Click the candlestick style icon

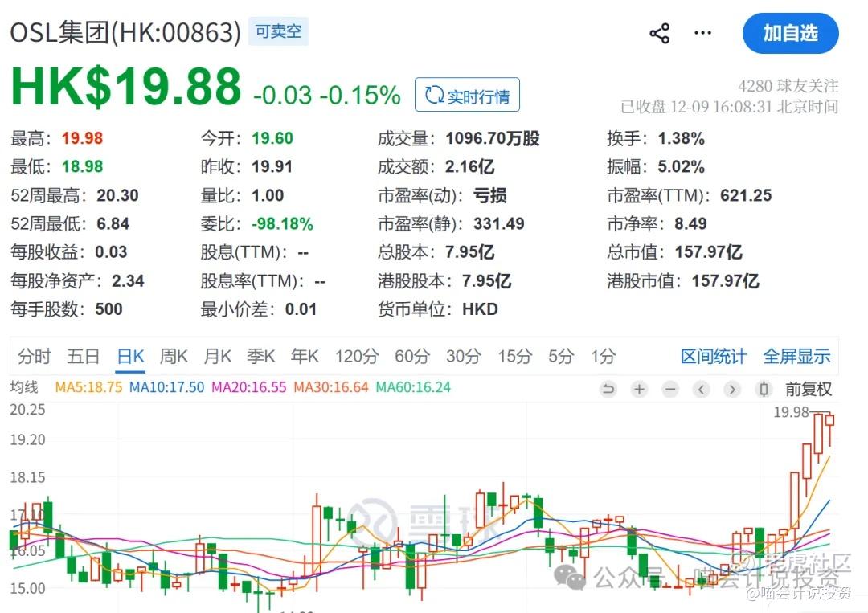(764, 390)
